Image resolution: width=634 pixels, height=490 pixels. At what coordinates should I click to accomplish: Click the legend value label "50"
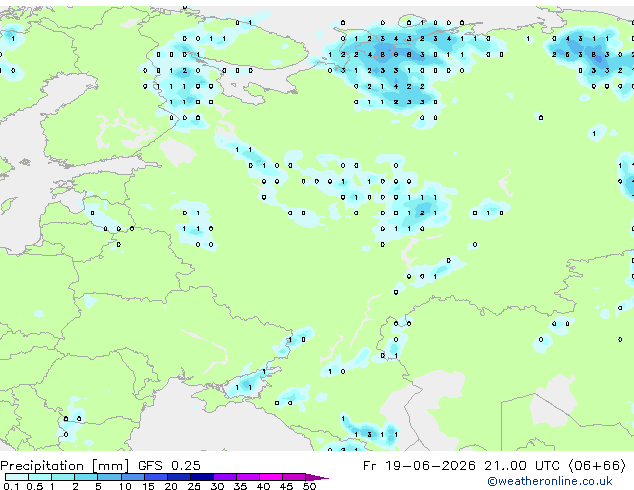click(x=309, y=486)
